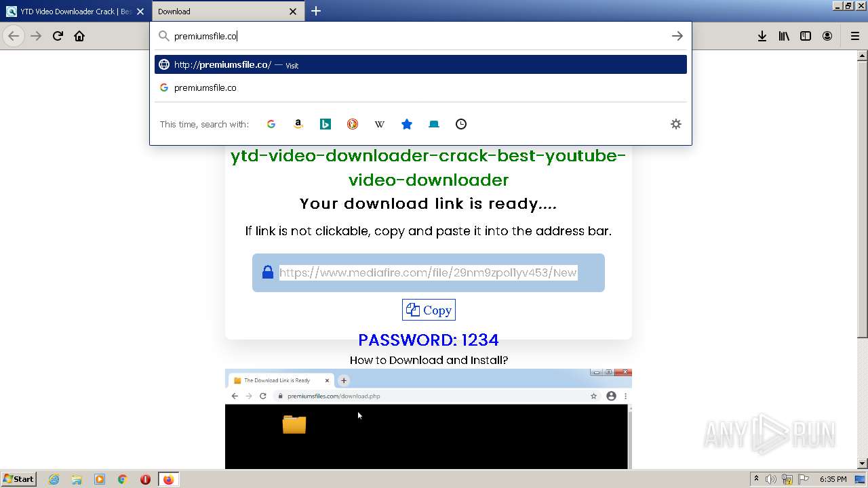
Task: Open the Firefox account icon
Action: tap(827, 36)
